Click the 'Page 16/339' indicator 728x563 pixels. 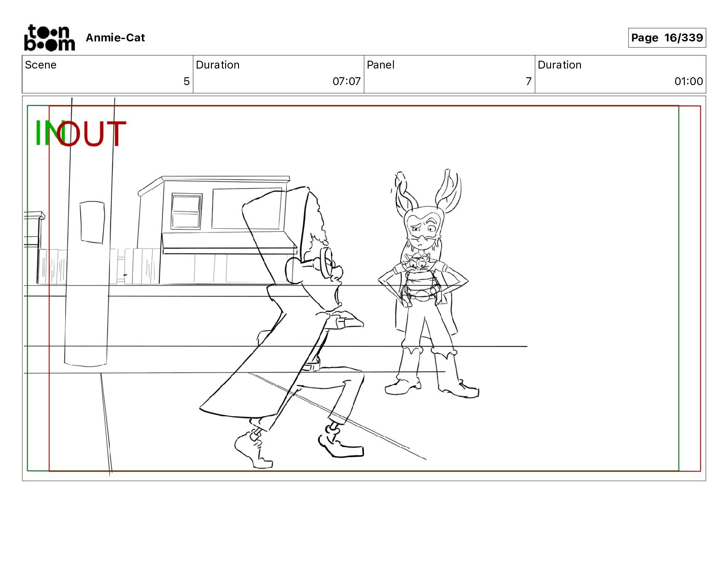(667, 38)
